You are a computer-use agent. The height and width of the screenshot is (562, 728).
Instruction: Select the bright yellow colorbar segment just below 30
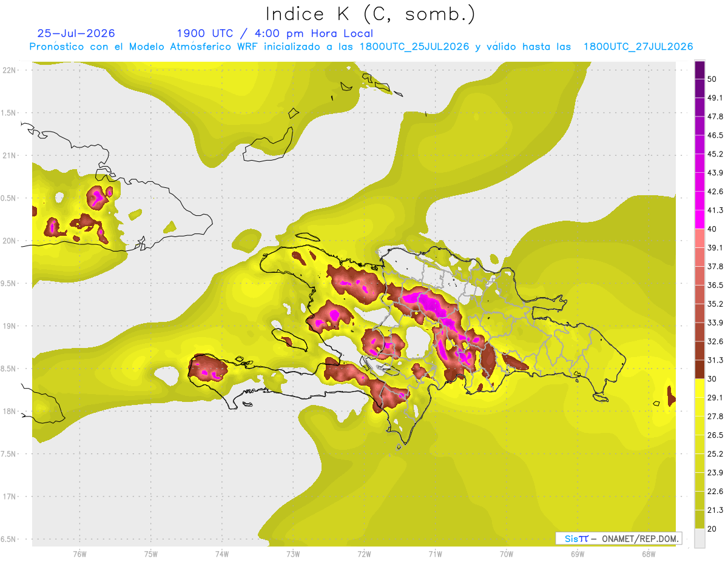tap(700, 389)
